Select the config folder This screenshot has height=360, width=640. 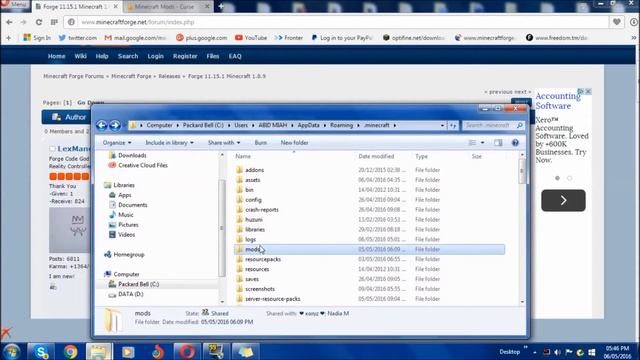click(x=253, y=200)
